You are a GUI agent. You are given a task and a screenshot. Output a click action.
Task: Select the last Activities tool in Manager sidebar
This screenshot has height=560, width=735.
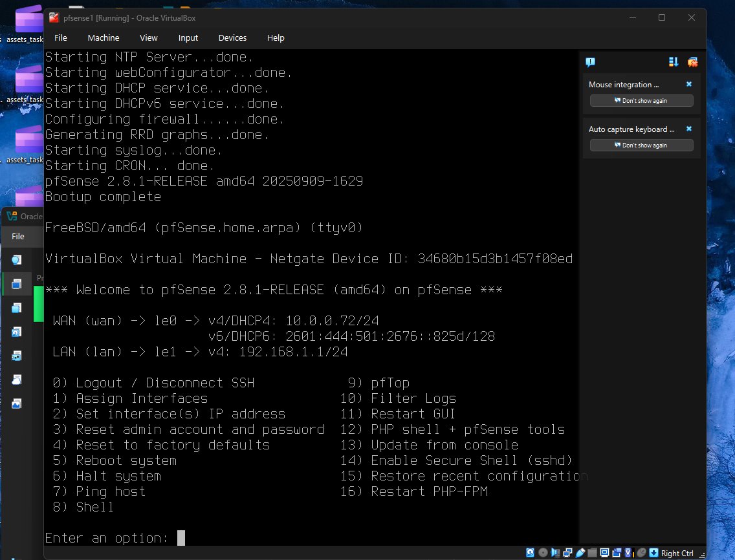click(16, 404)
